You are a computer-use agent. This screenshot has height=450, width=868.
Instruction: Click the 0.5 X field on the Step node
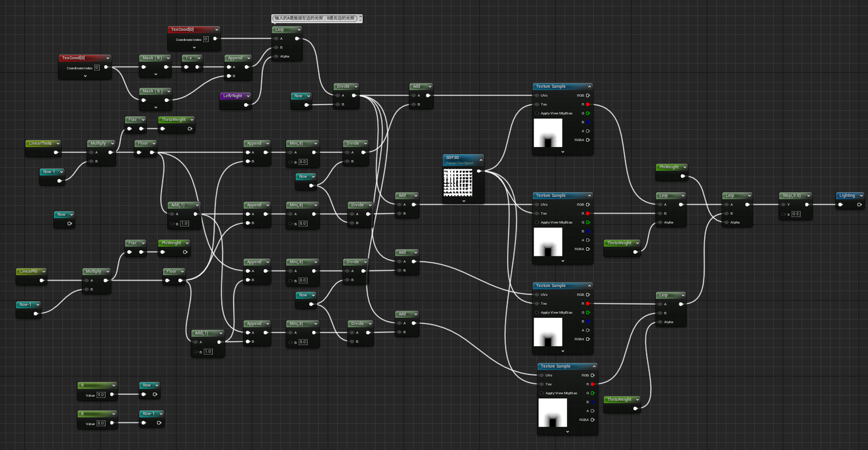click(x=796, y=214)
